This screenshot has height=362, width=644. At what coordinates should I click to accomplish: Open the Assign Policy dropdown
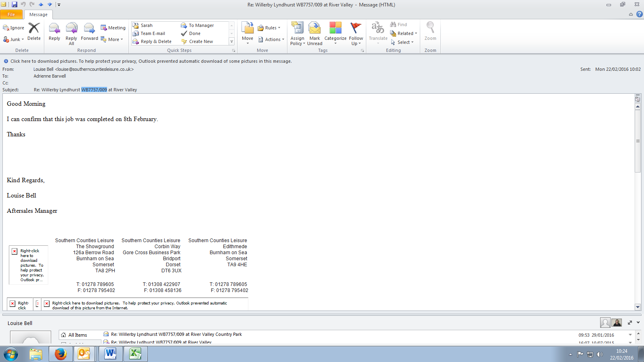(x=297, y=34)
